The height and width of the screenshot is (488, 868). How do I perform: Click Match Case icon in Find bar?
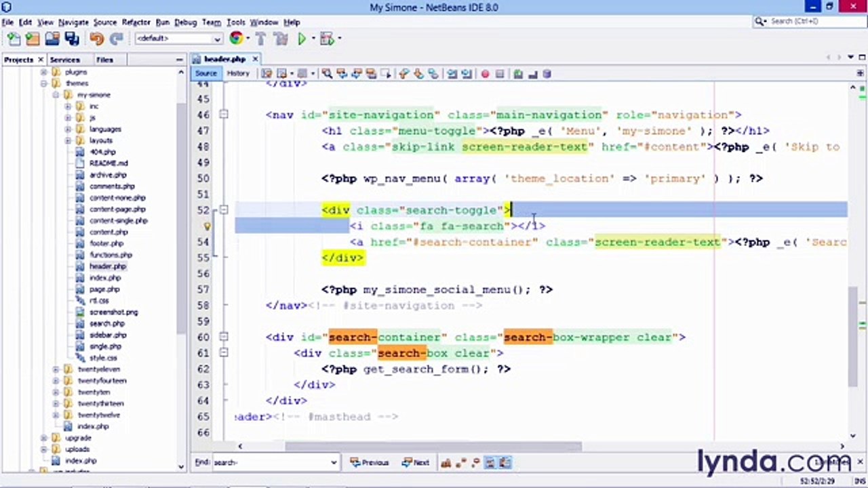[446, 462]
